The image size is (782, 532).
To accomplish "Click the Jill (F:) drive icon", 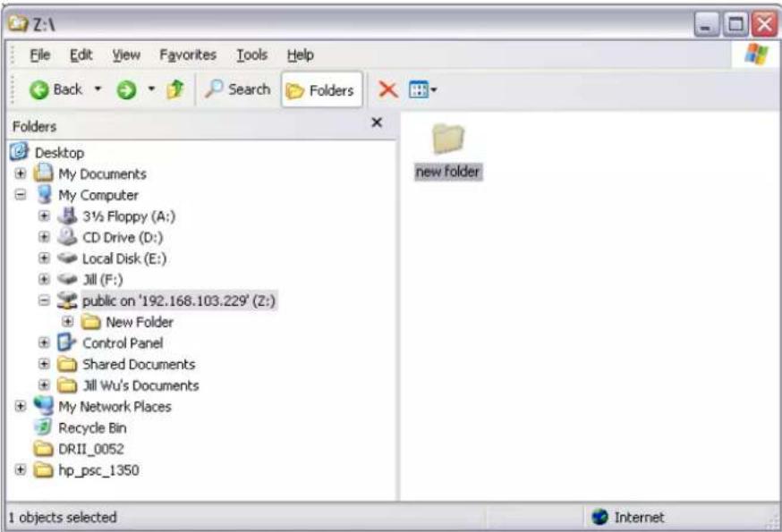I will click(x=67, y=279).
